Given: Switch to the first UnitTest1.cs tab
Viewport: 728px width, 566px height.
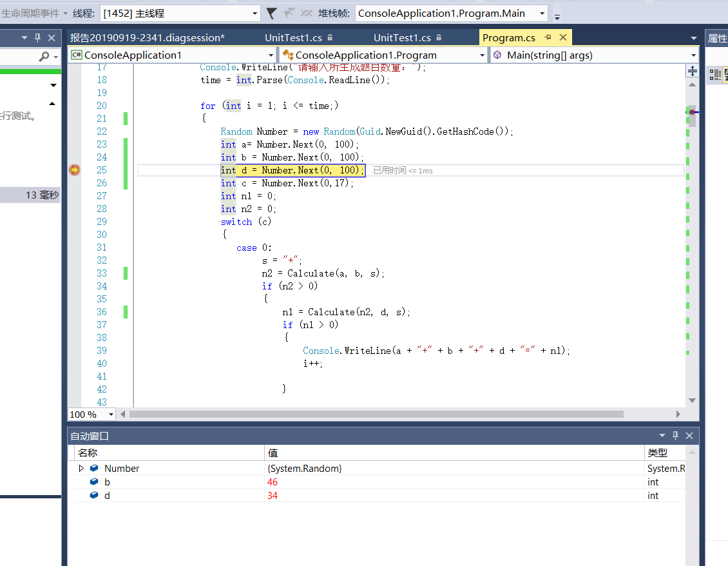Looking at the screenshot, I should pos(293,37).
